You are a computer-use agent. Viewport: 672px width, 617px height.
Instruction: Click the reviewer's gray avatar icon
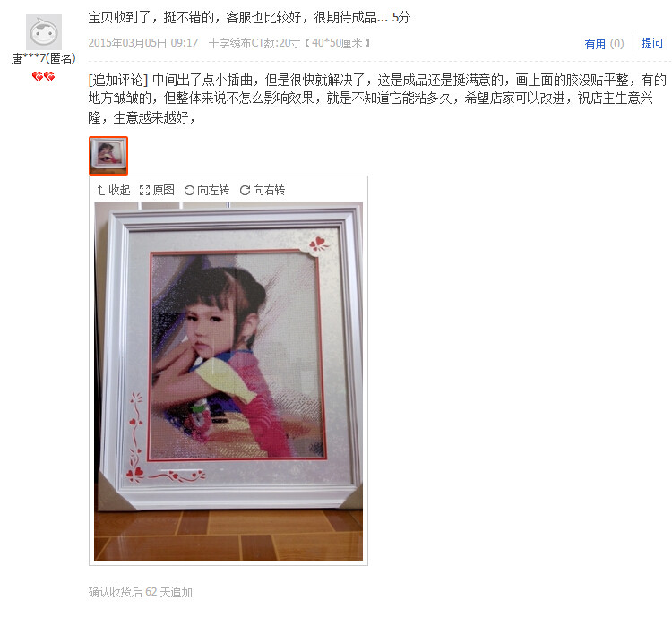(x=44, y=32)
